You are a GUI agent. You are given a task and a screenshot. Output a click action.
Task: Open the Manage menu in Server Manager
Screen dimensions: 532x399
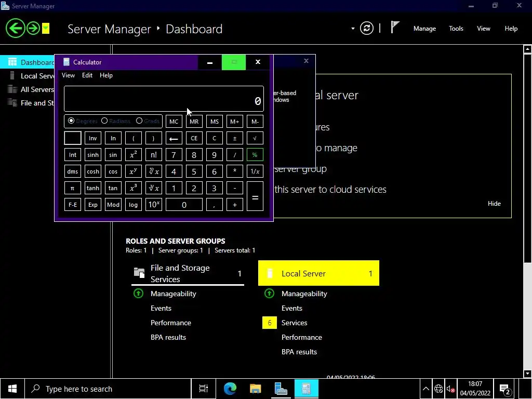(424, 29)
